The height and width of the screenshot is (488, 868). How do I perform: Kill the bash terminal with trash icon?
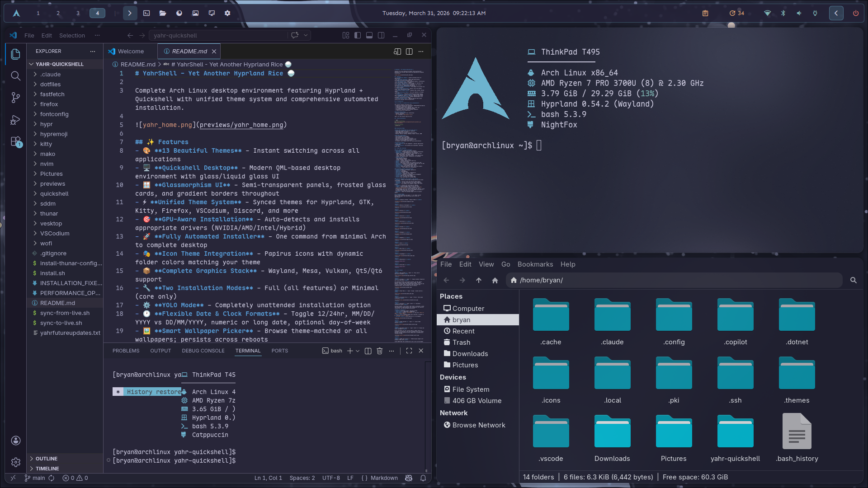380,351
